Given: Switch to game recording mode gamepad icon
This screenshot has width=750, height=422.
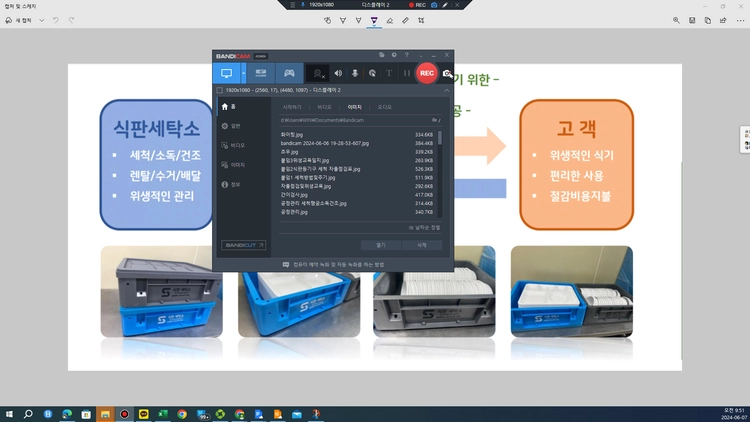Looking at the screenshot, I should coord(289,73).
